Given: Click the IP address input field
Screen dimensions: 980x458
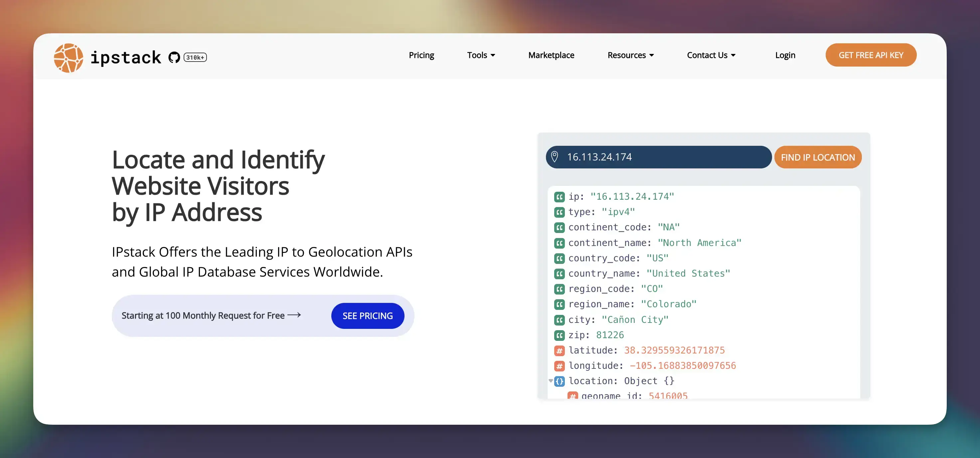Looking at the screenshot, I should 659,157.
